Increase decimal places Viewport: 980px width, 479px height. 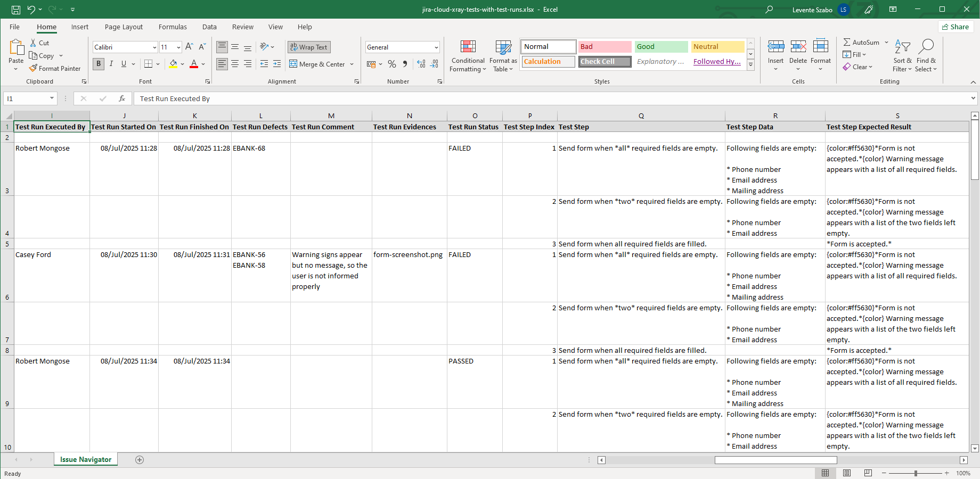pos(421,64)
